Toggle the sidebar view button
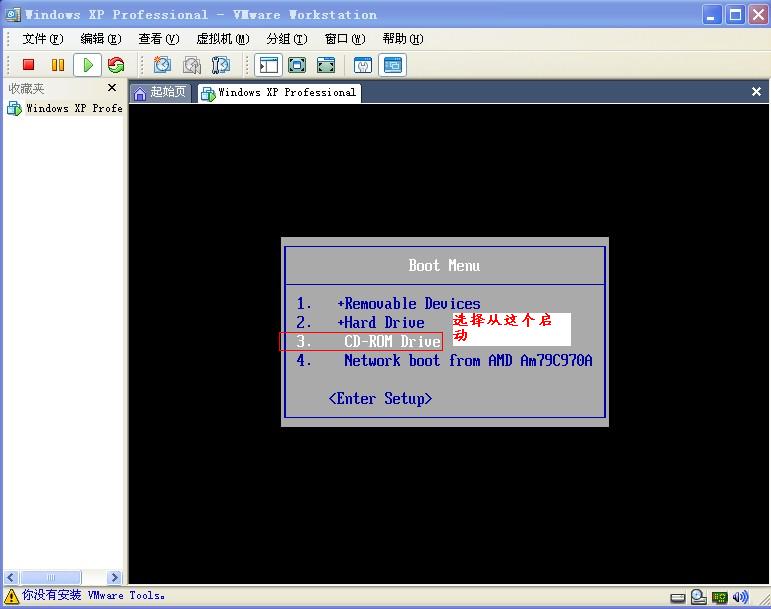This screenshot has height=609, width=771. tap(268, 65)
